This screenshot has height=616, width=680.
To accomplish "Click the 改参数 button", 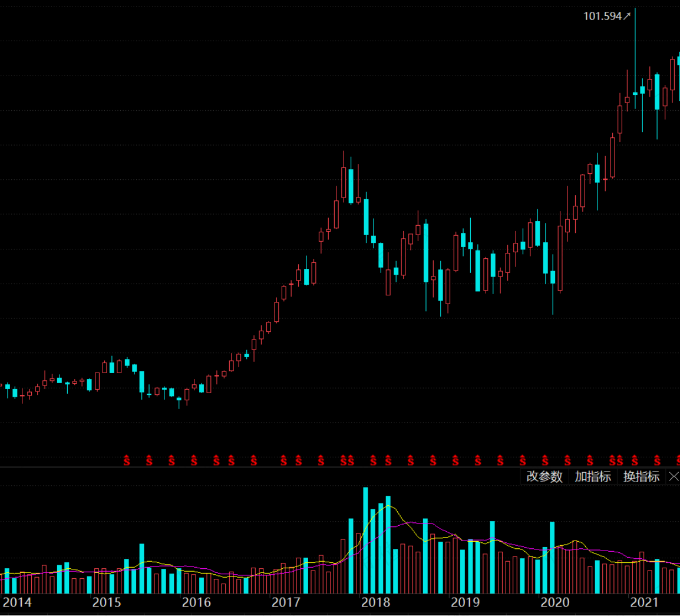I will click(x=544, y=476).
